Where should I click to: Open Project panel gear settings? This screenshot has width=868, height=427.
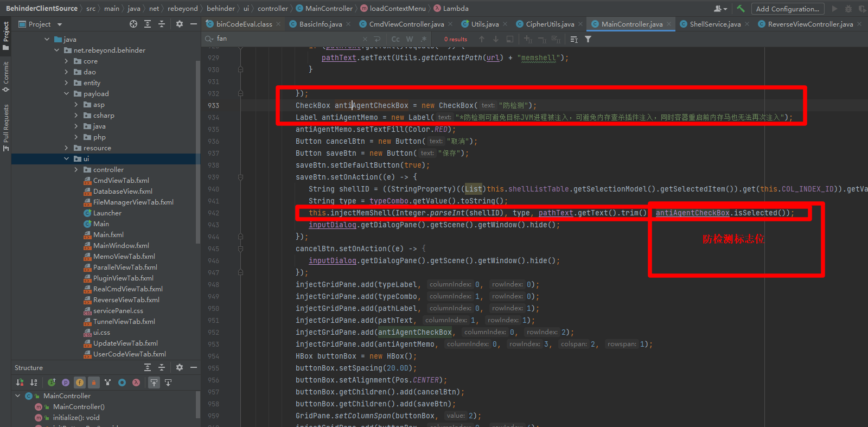click(x=180, y=24)
